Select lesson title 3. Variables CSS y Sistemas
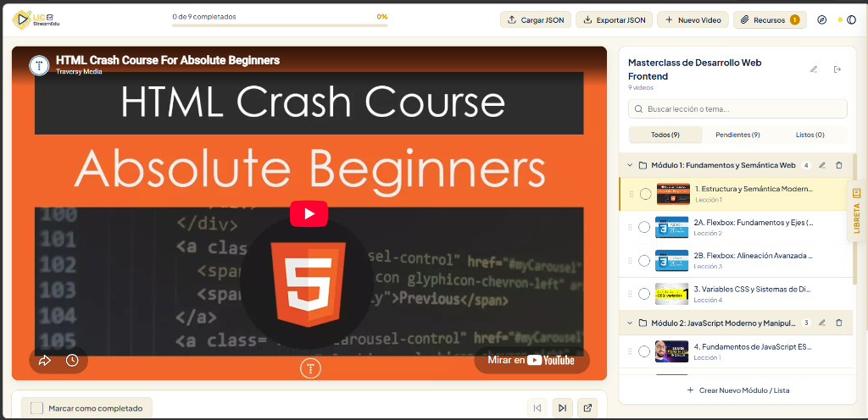868x420 pixels. click(754, 289)
